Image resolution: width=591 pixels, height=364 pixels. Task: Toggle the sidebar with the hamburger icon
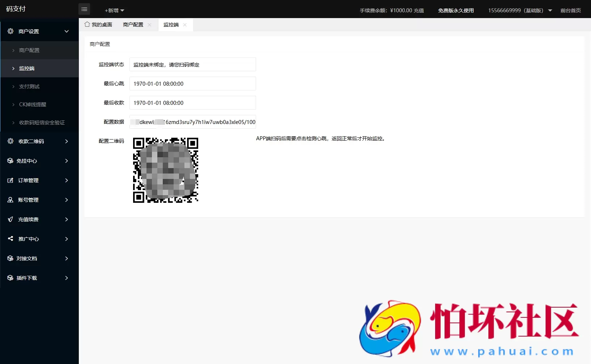tap(84, 9)
